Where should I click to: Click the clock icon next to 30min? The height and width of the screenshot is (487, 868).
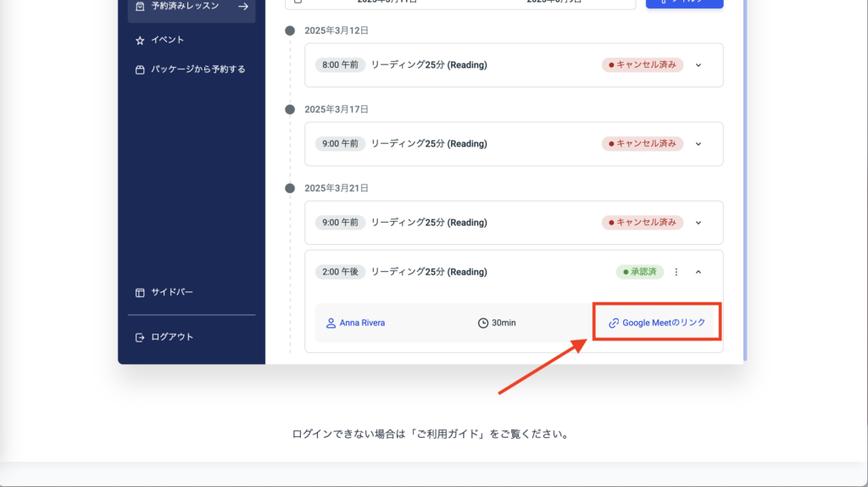(483, 323)
